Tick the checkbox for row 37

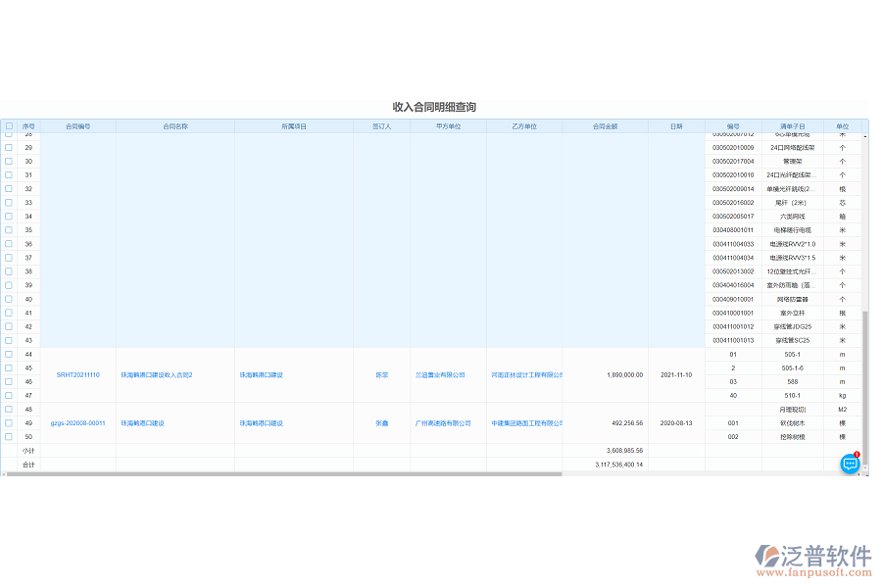pos(9,258)
